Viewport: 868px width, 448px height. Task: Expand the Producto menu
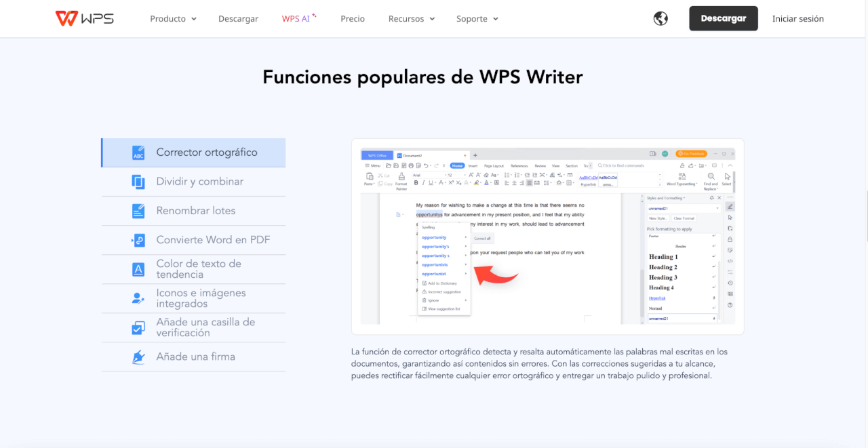(173, 19)
